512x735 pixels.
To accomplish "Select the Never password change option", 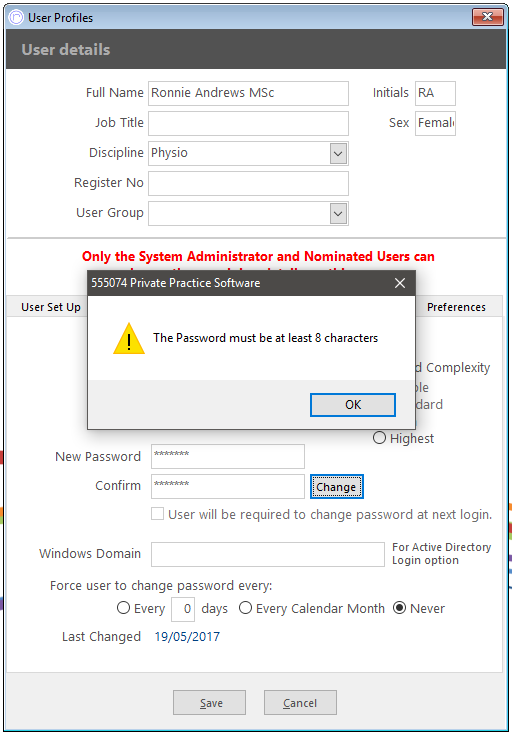I will 399,608.
